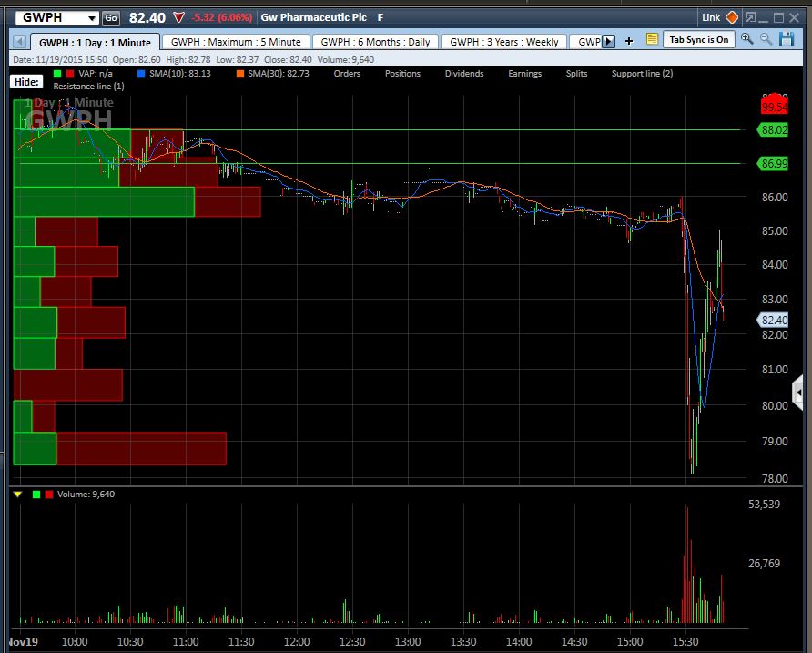Open the yellow notes icon
The width and height of the screenshot is (812, 653).
652,39
